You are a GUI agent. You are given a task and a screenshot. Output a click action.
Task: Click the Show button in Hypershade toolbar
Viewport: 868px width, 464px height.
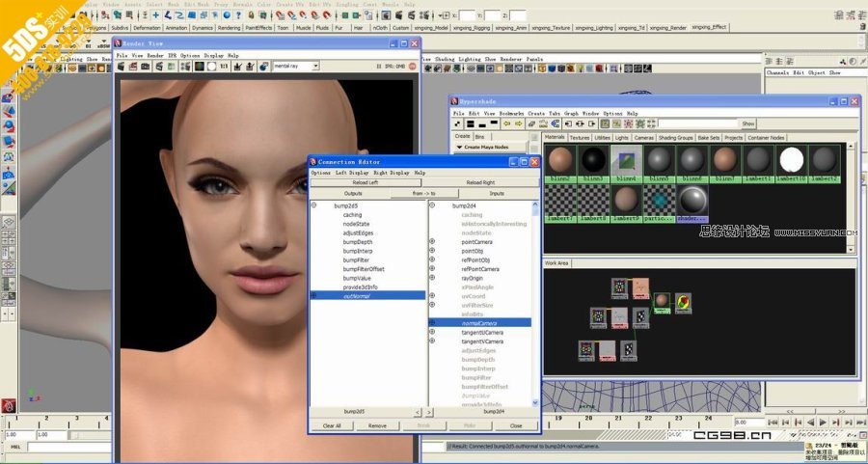click(748, 124)
